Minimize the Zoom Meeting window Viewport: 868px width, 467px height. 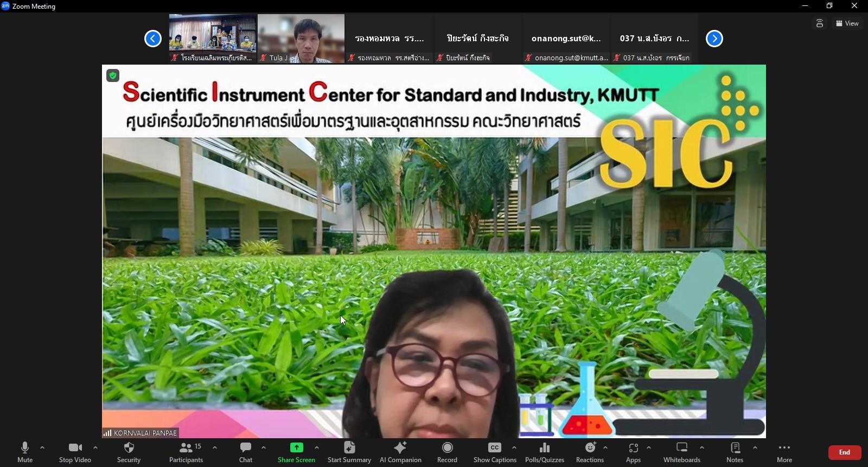pyautogui.click(x=805, y=6)
